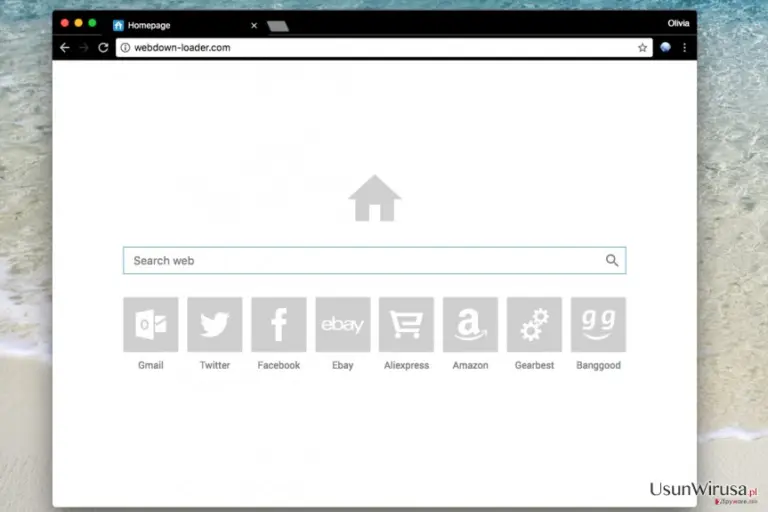Image resolution: width=768 pixels, height=512 pixels.
Task: Click the Amazon text label
Action: coord(470,365)
